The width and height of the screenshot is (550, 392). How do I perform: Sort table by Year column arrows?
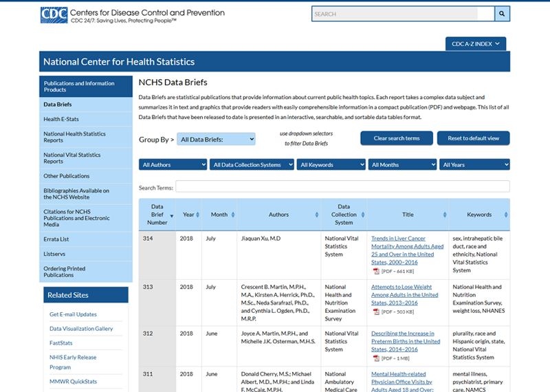click(197, 215)
